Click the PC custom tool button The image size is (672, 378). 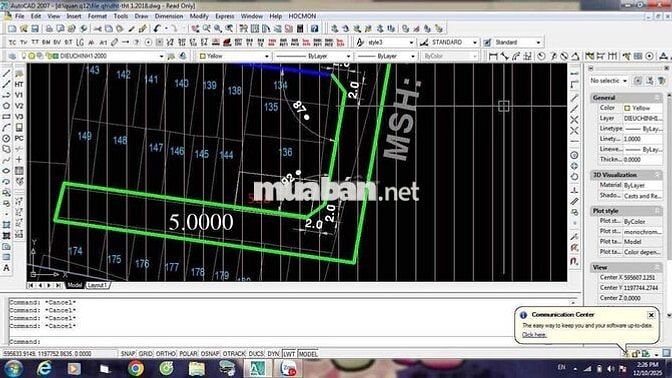pos(19,138)
